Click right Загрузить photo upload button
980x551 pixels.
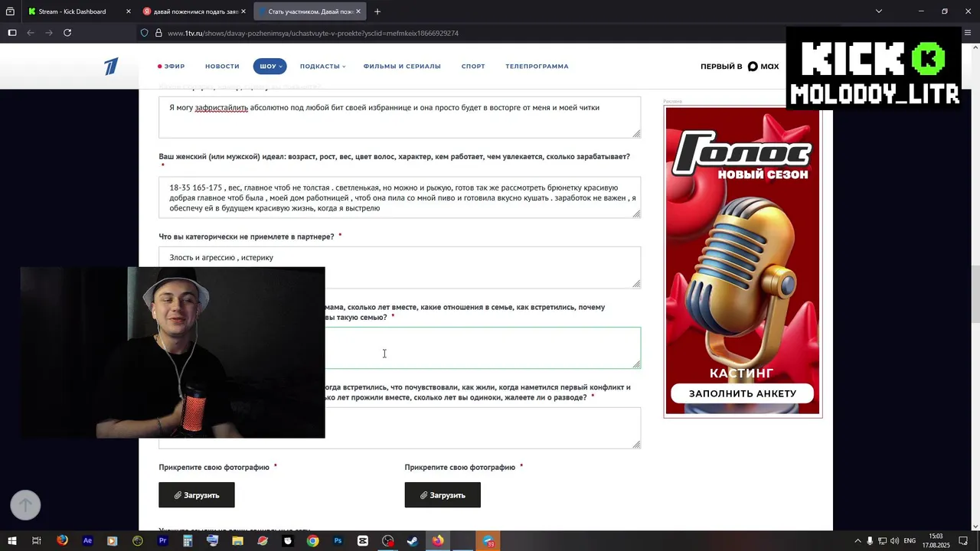443,495
